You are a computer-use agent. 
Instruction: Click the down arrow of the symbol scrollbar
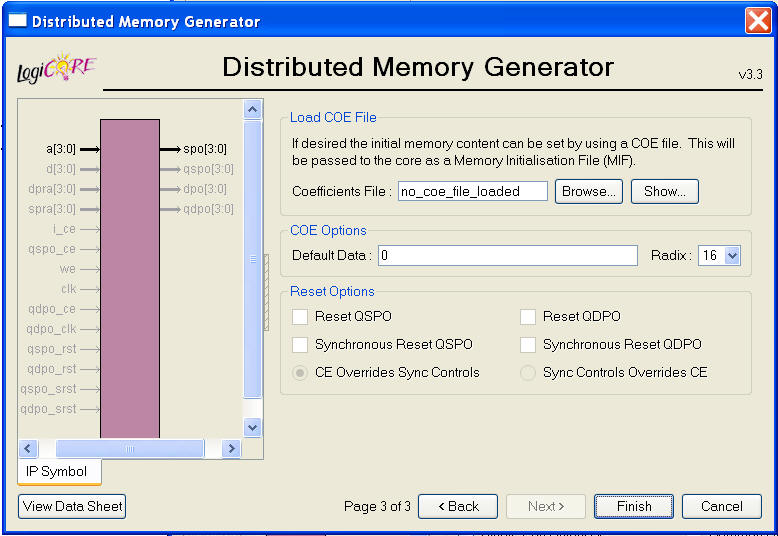253,427
